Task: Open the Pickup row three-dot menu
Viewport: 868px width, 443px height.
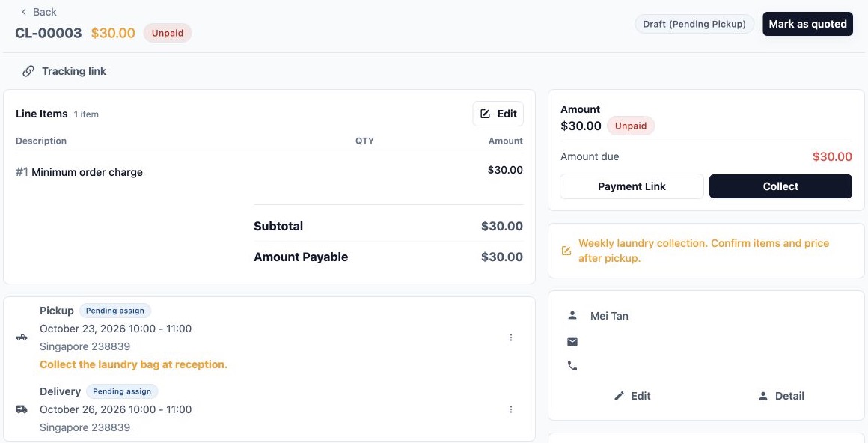Action: pyautogui.click(x=511, y=337)
